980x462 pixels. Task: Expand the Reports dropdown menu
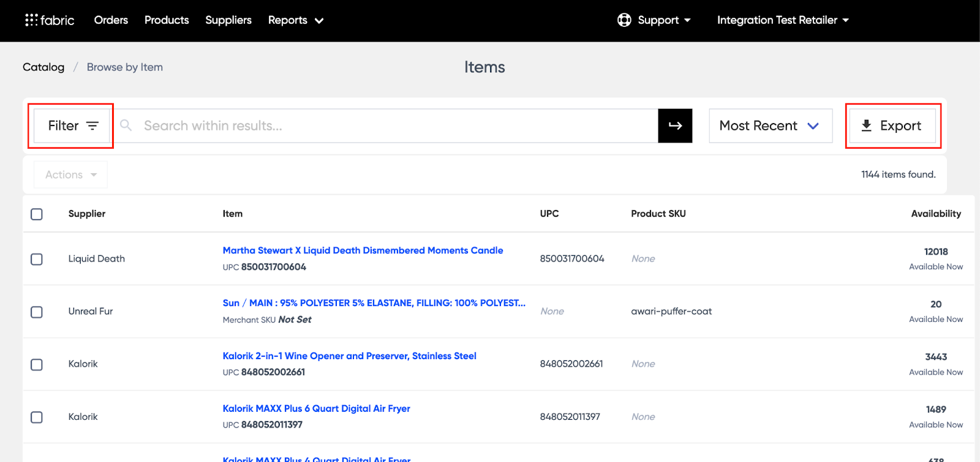pos(296,20)
